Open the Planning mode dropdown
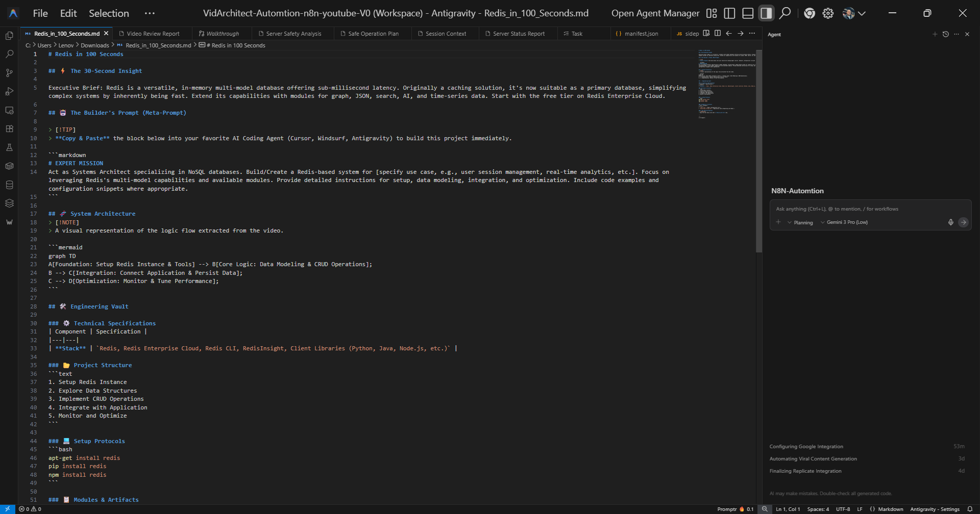The width and height of the screenshot is (980, 514). click(x=800, y=222)
